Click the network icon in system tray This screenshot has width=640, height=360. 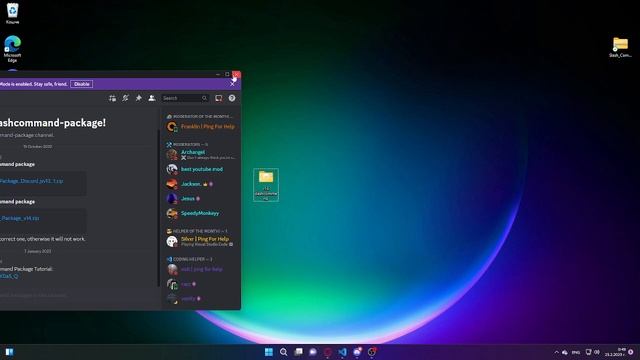point(588,352)
